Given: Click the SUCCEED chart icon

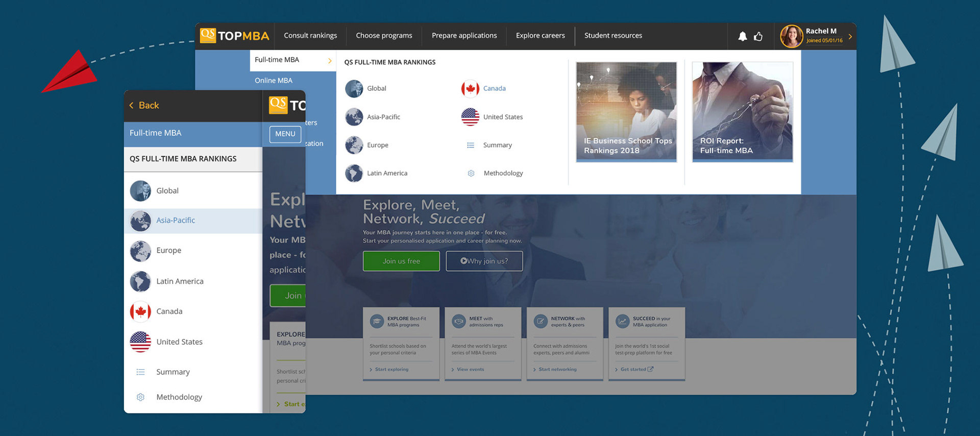Looking at the screenshot, I should click(x=622, y=321).
